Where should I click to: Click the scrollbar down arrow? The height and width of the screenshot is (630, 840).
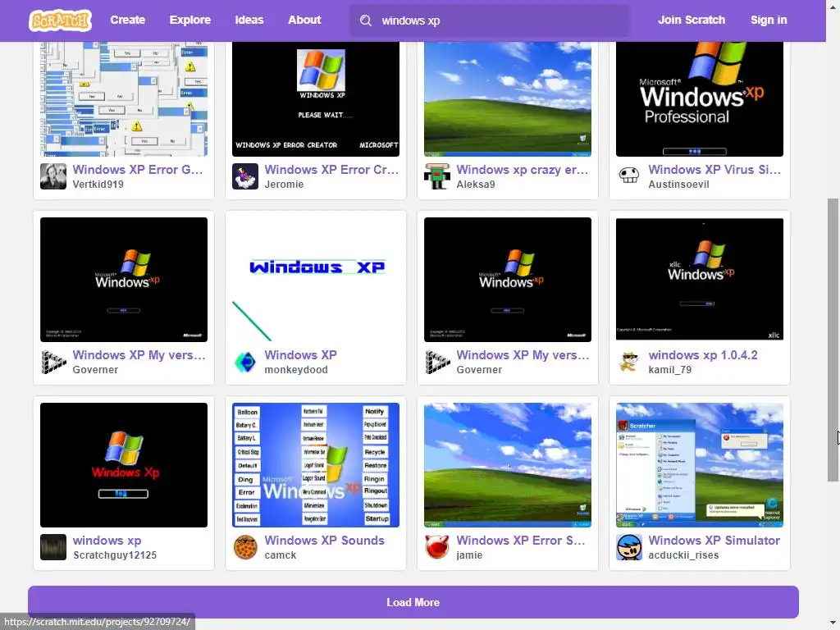pyautogui.click(x=833, y=624)
